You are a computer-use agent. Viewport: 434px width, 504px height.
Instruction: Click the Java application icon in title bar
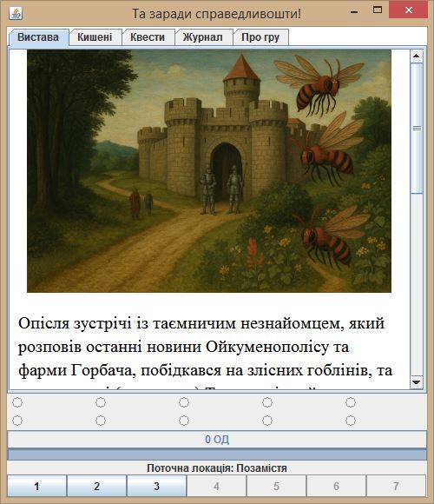pos(16,13)
